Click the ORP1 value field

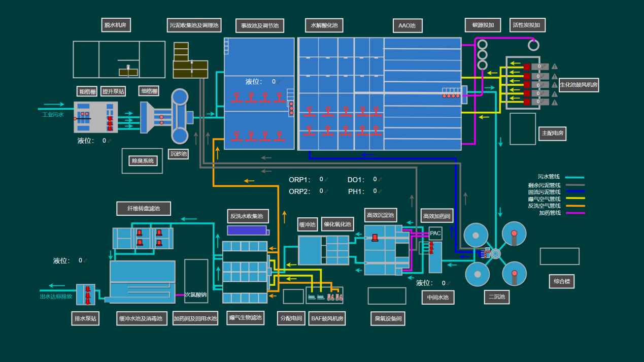tap(321, 179)
